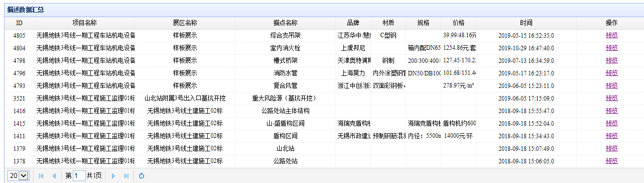Click the 品牌 column header
This screenshot has width=644, height=183.
(x=353, y=23)
